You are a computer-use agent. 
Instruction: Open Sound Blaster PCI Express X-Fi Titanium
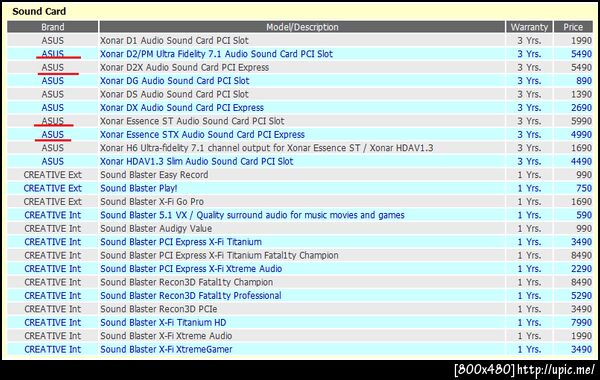click(181, 242)
